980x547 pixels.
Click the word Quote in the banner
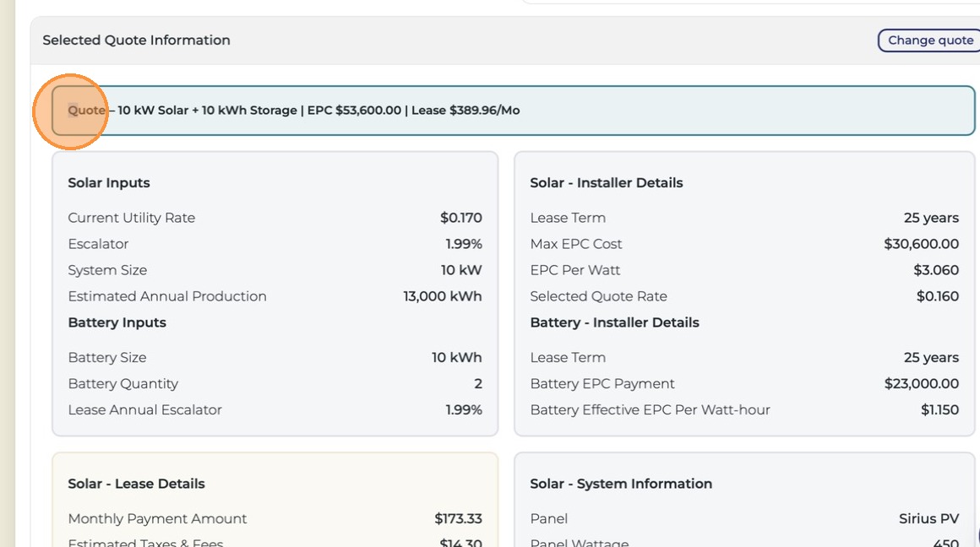tap(86, 111)
